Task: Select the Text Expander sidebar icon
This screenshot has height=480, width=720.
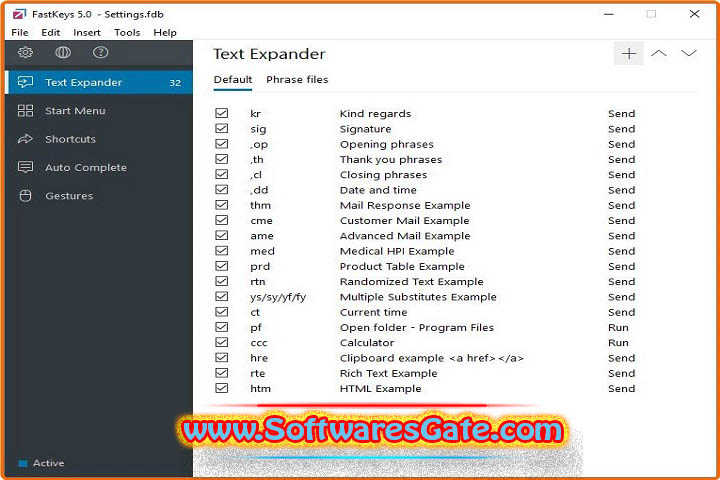Action: tap(25, 82)
